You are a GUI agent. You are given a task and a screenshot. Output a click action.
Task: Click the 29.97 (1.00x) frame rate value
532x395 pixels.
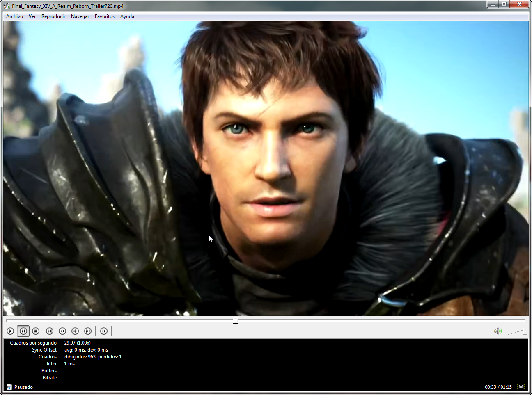pyautogui.click(x=78, y=343)
